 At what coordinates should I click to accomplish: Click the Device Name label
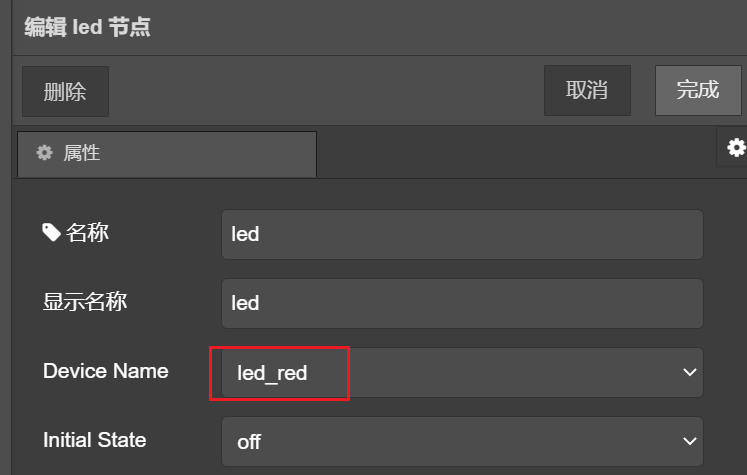[105, 371]
